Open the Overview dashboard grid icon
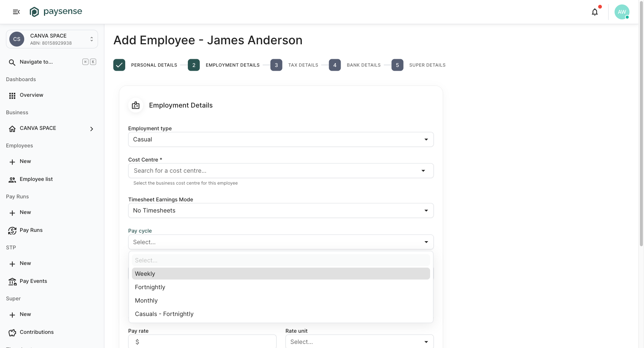The height and width of the screenshot is (348, 644). tap(12, 96)
